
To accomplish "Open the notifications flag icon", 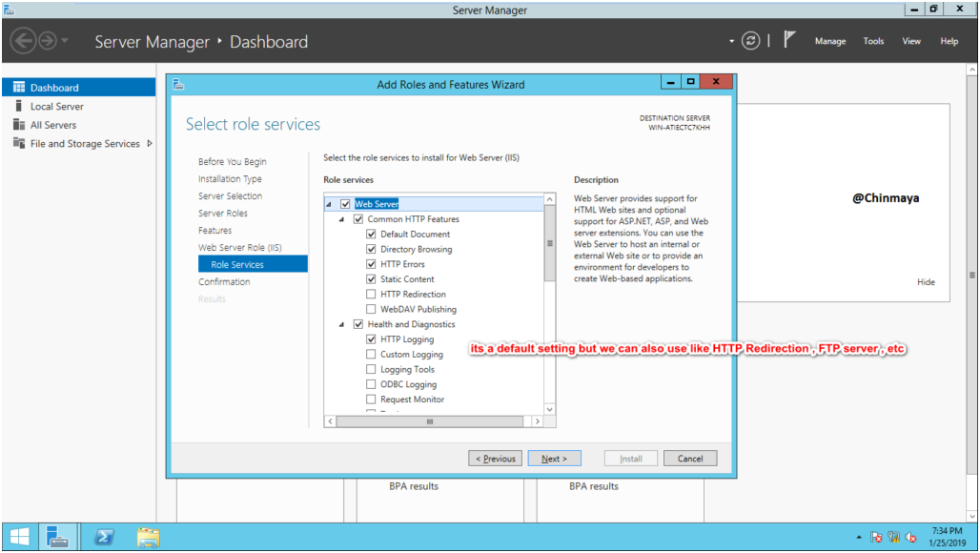I will click(789, 40).
